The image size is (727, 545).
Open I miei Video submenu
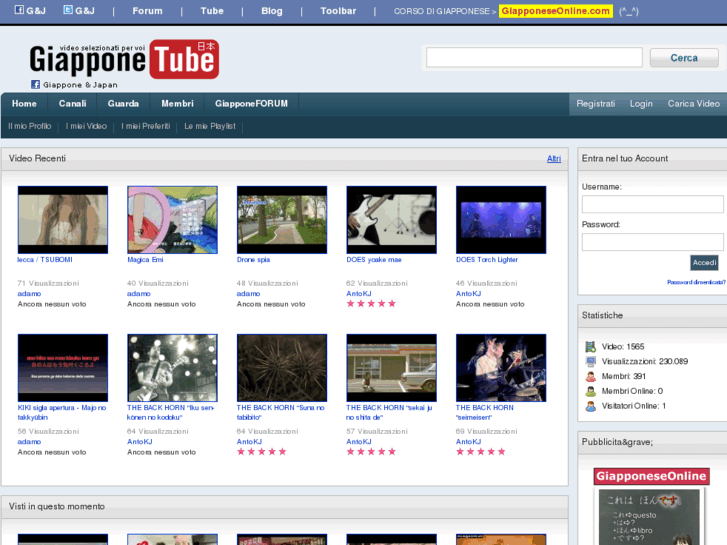(86, 126)
